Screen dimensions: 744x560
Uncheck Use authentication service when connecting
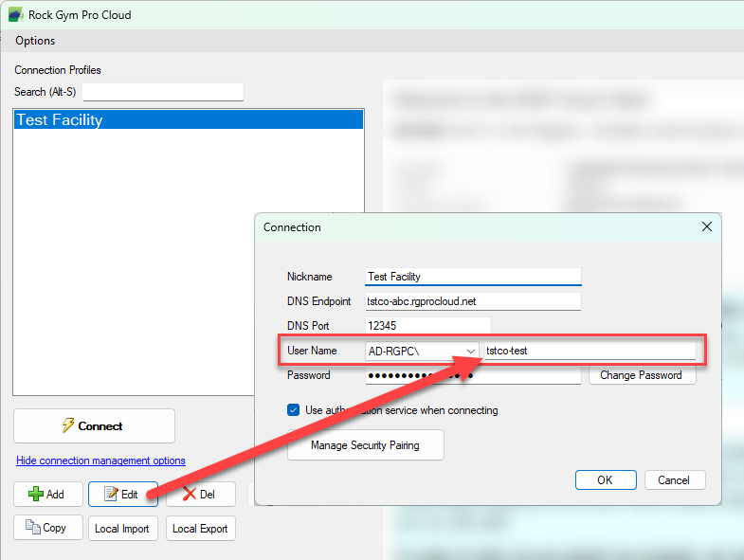293,410
